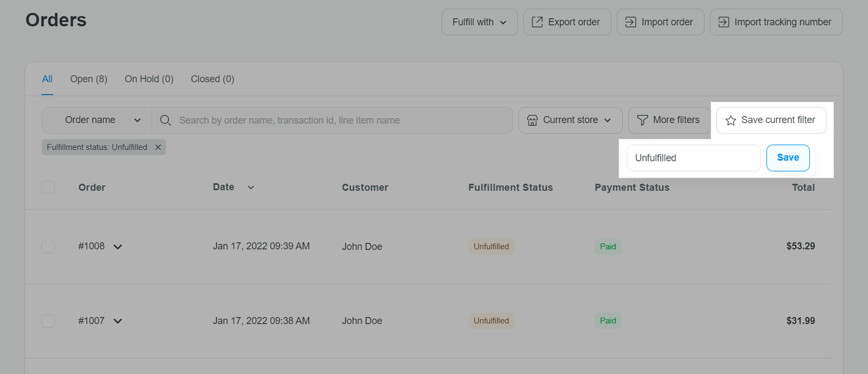Viewport: 868px width, 374px height.
Task: Click the Import tracking number icon
Action: 724,22
